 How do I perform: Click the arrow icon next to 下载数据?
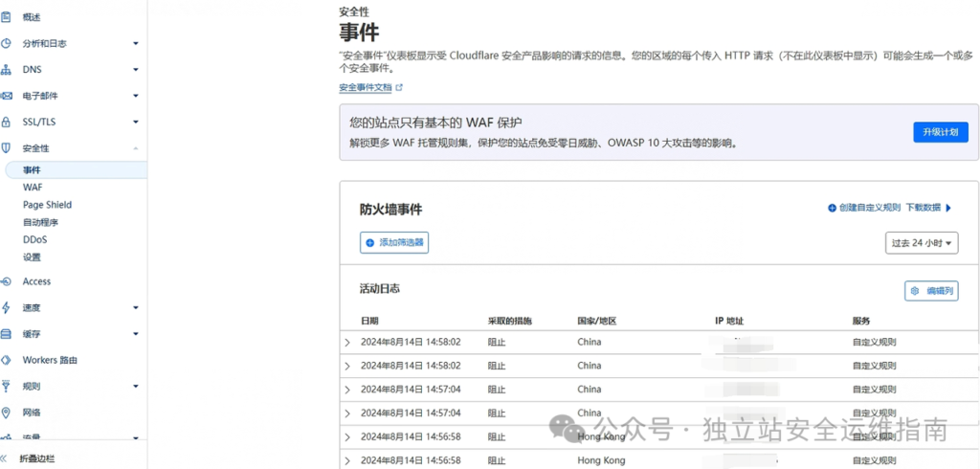click(948, 209)
